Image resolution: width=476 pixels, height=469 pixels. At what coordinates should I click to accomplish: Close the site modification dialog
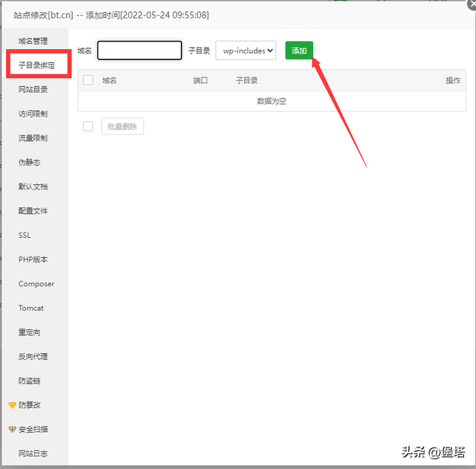tap(472, 4)
